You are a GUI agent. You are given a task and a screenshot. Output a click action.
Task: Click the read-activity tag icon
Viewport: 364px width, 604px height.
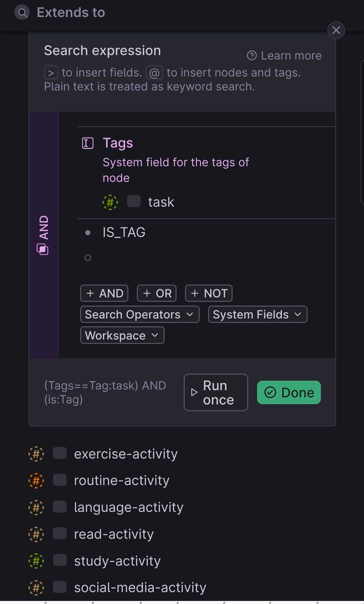(36, 534)
